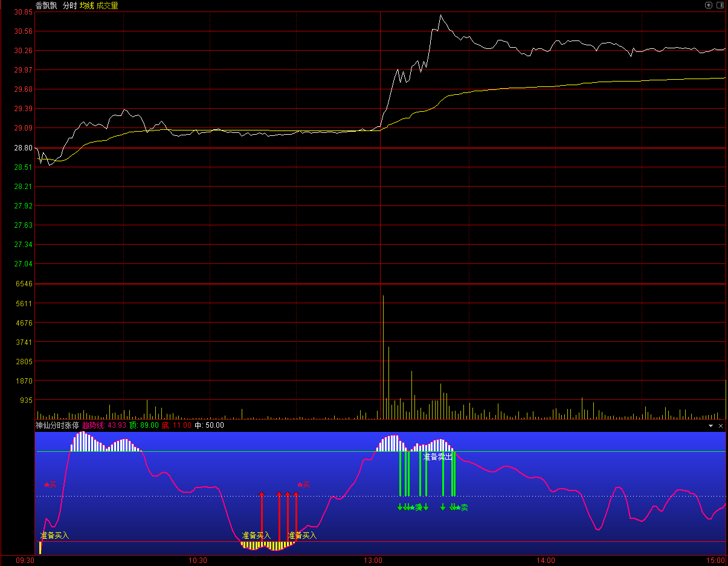
Task: Click the 29.39 price axis label
Action: (23, 109)
